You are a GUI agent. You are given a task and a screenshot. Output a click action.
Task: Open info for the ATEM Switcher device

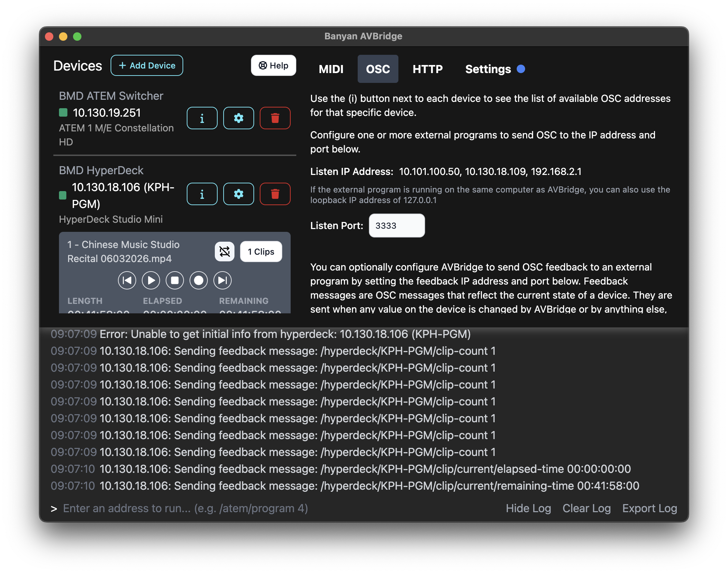click(202, 118)
